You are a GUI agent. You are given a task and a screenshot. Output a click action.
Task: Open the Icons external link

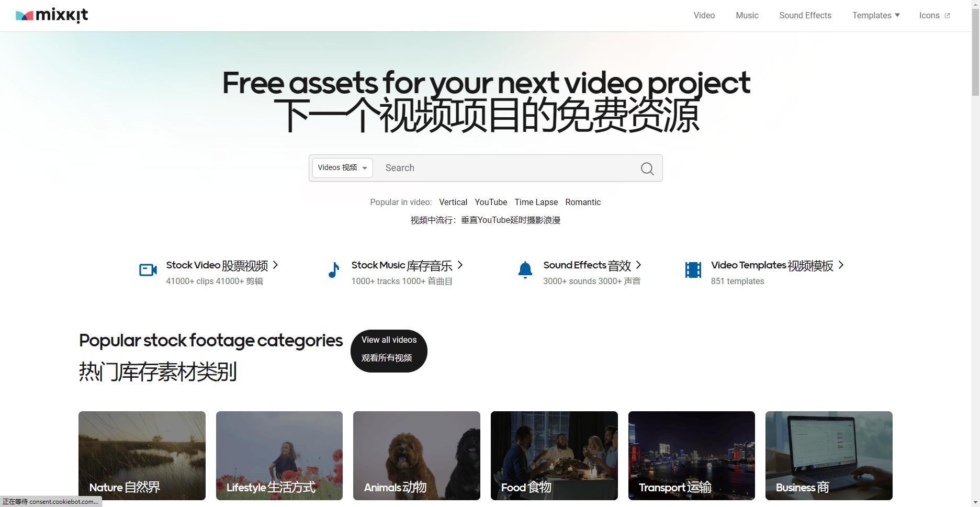click(934, 16)
